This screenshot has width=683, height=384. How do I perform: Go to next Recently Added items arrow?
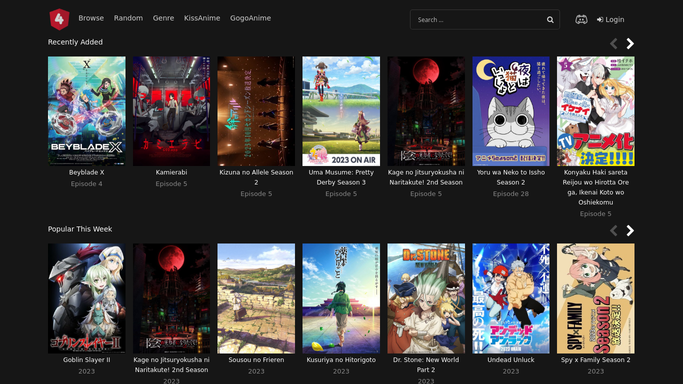pyautogui.click(x=630, y=44)
